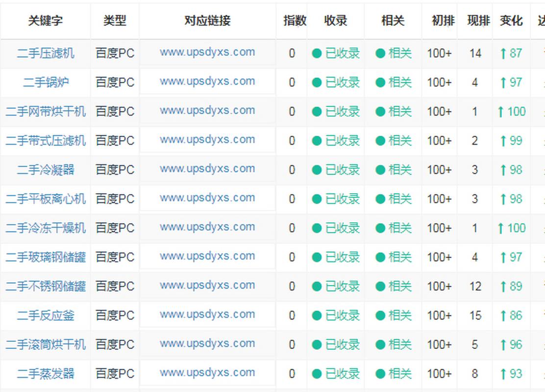Image resolution: width=545 pixels, height=392 pixels.
Task: Open the keyword link 二手蒸发器
Action: pyautogui.click(x=46, y=374)
